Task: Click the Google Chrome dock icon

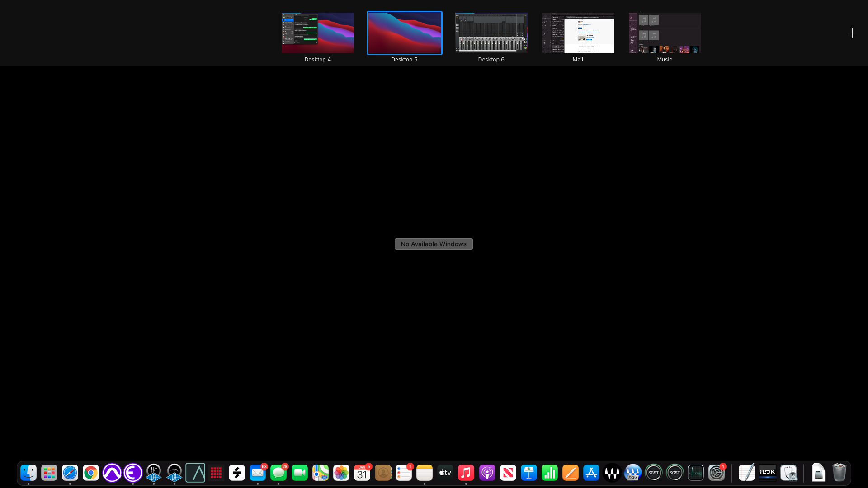Action: [91, 473]
